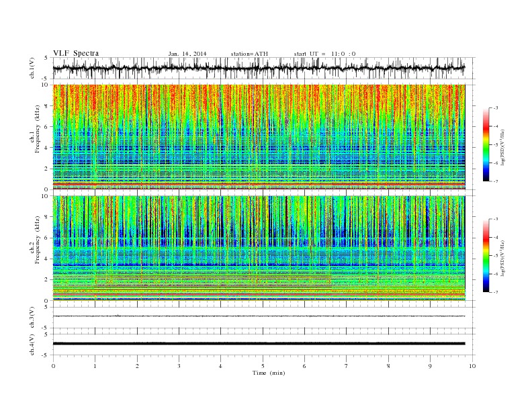This screenshot has width=532, height=411.
Task: Click tick label "9" on the Time axis
Action: pyautogui.click(x=430, y=366)
